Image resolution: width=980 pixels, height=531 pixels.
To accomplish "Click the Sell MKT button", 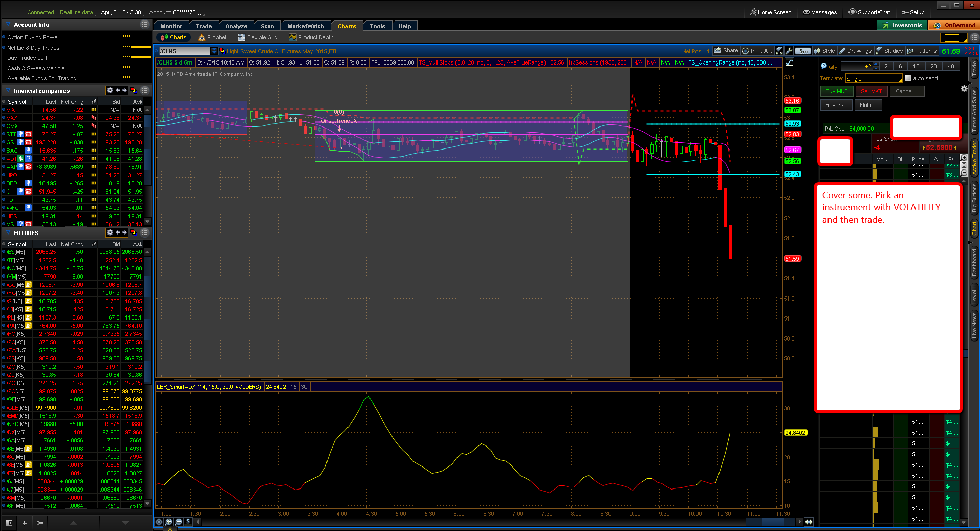I will coord(871,91).
